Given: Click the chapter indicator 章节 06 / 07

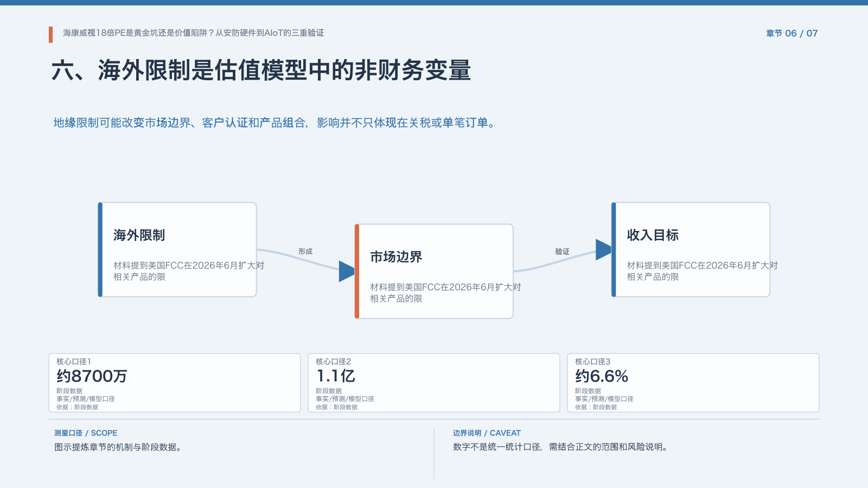Looking at the screenshot, I should pos(792,34).
